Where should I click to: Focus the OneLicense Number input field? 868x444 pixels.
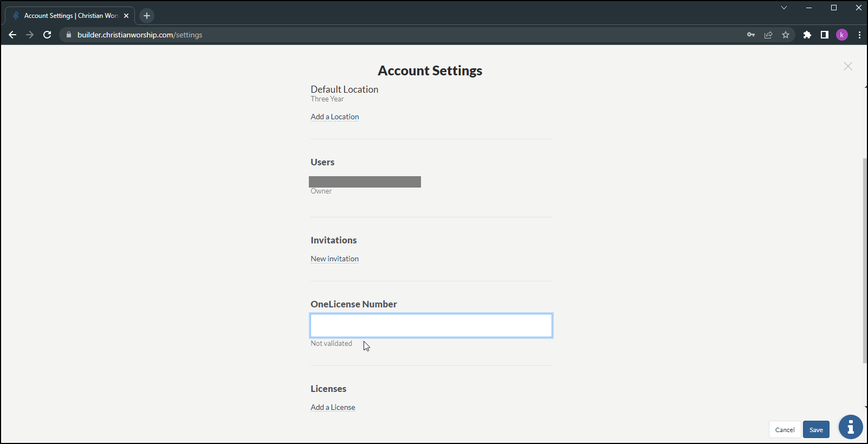(x=431, y=326)
